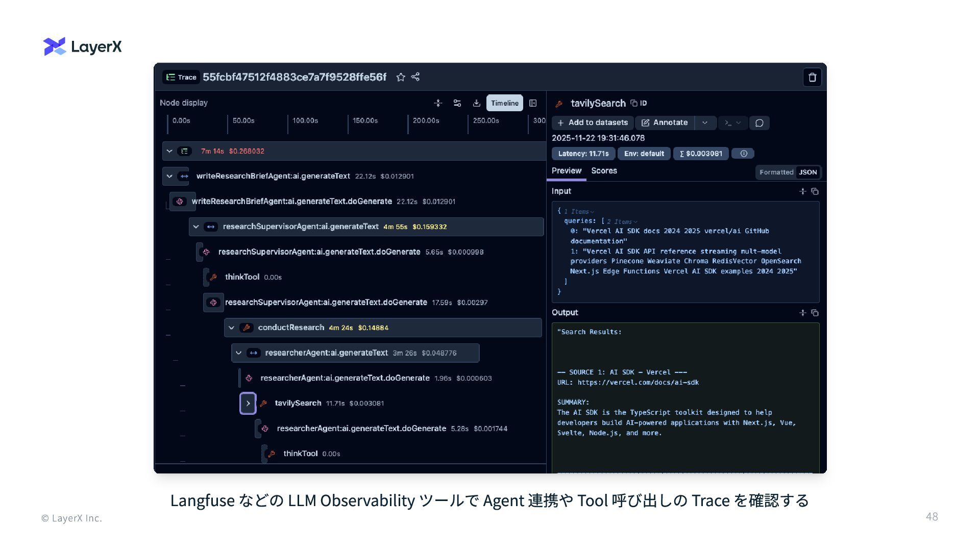Switch view to Formatted mode
The width and height of the screenshot is (980, 551).
776,172
